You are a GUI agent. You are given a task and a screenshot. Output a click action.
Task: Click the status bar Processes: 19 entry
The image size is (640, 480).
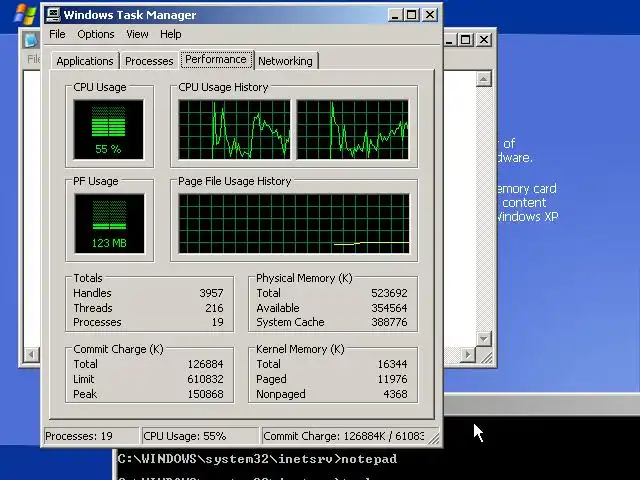click(x=91, y=436)
